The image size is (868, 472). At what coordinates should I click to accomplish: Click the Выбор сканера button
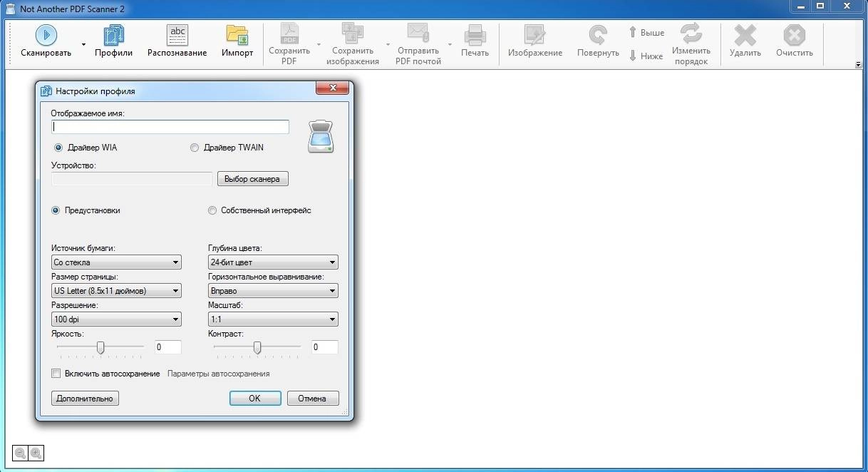pyautogui.click(x=253, y=179)
